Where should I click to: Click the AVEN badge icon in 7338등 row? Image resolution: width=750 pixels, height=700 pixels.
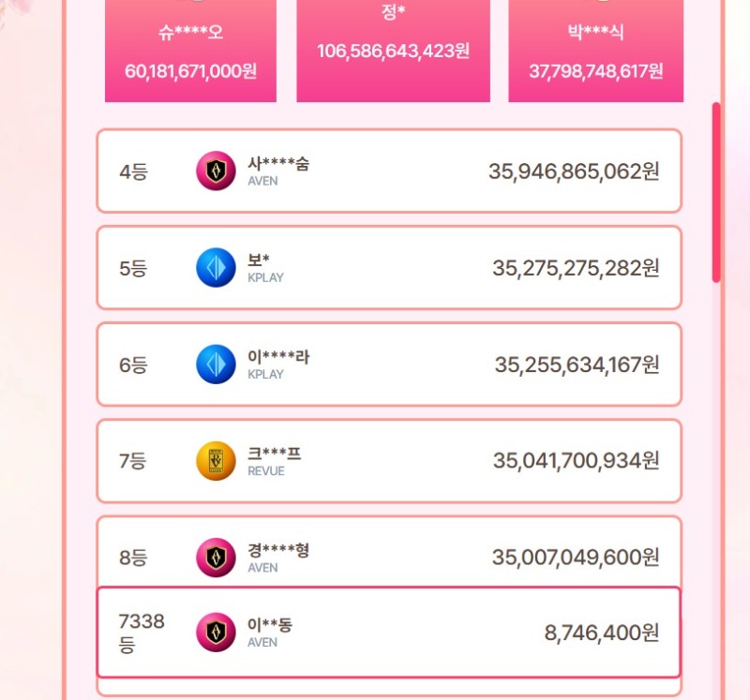pyautogui.click(x=216, y=633)
